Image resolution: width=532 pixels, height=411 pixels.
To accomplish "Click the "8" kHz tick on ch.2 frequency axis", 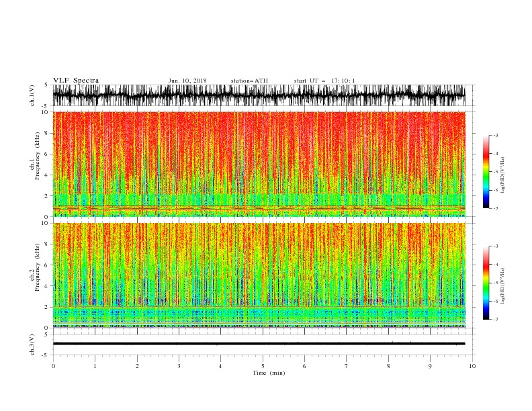I will (46, 244).
